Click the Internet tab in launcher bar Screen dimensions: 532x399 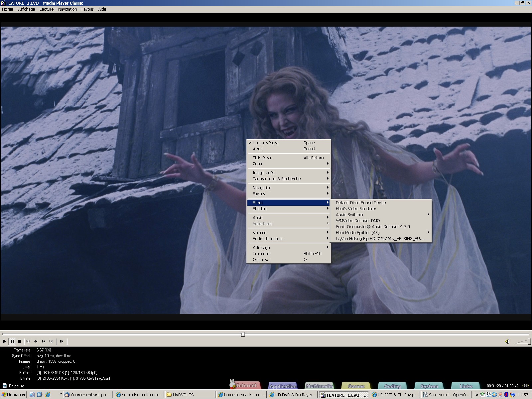246,386
